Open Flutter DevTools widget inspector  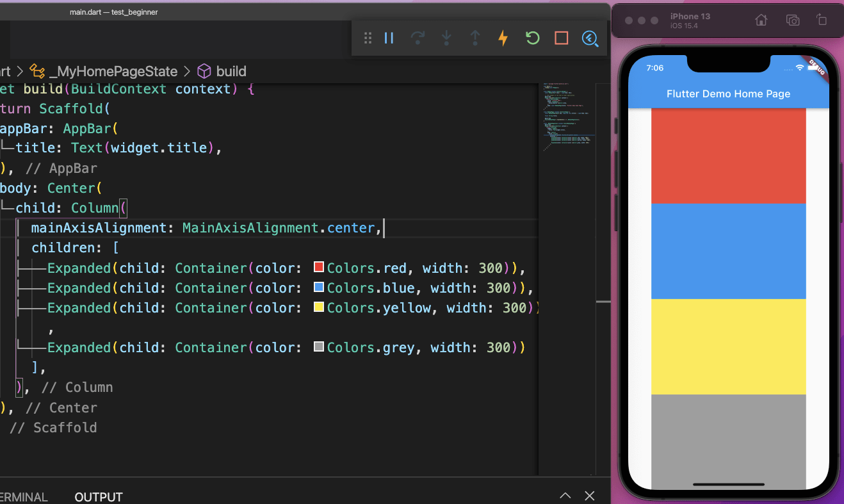[x=590, y=38]
